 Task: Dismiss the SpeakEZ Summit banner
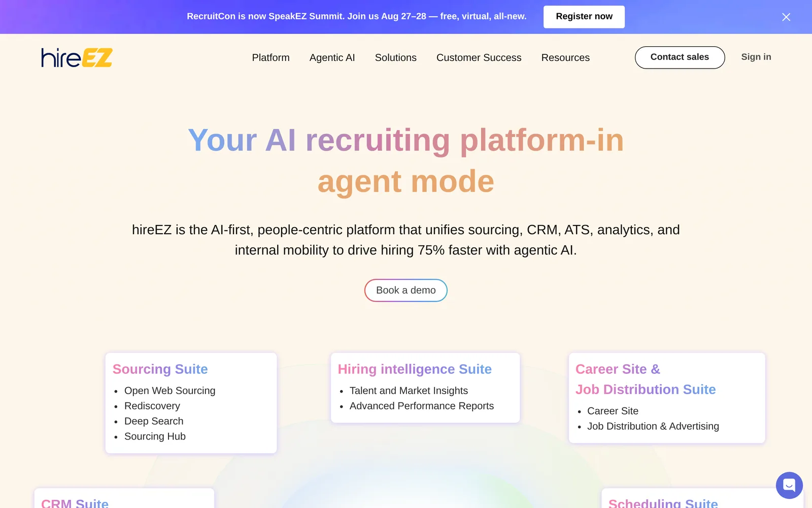coord(786,17)
